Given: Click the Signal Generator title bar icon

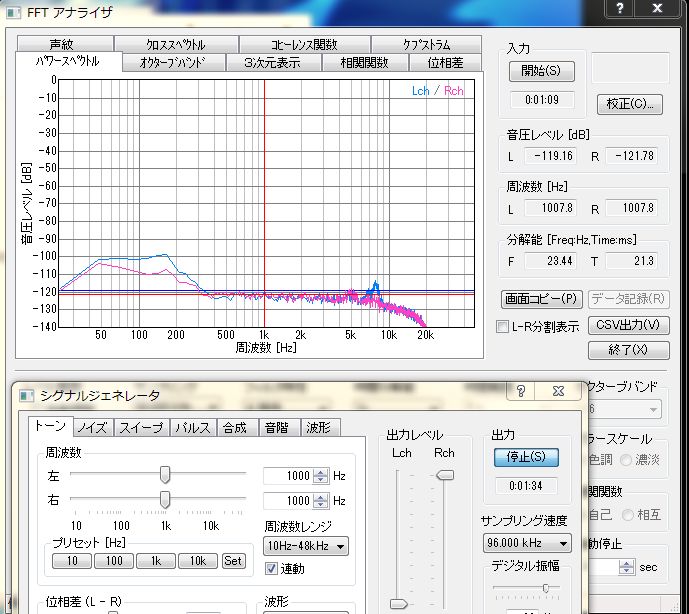Looking at the screenshot, I should click(26, 396).
